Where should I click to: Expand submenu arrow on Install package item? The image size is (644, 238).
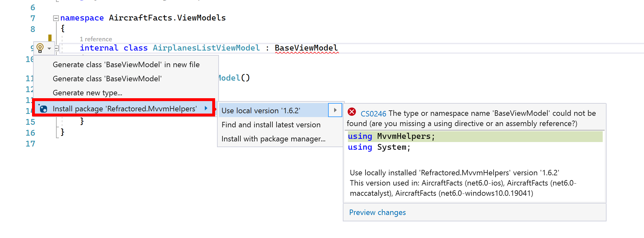point(206,108)
